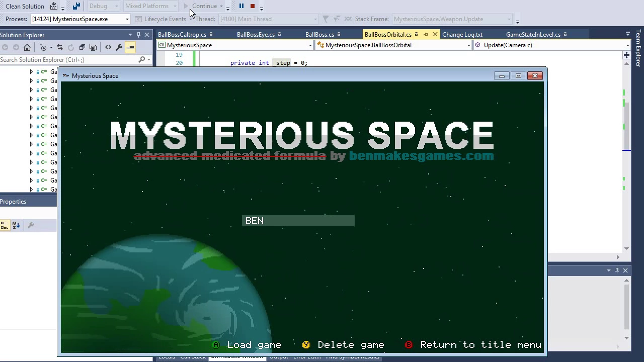
Task: Click the yellow Y button icon
Action: [306, 345]
